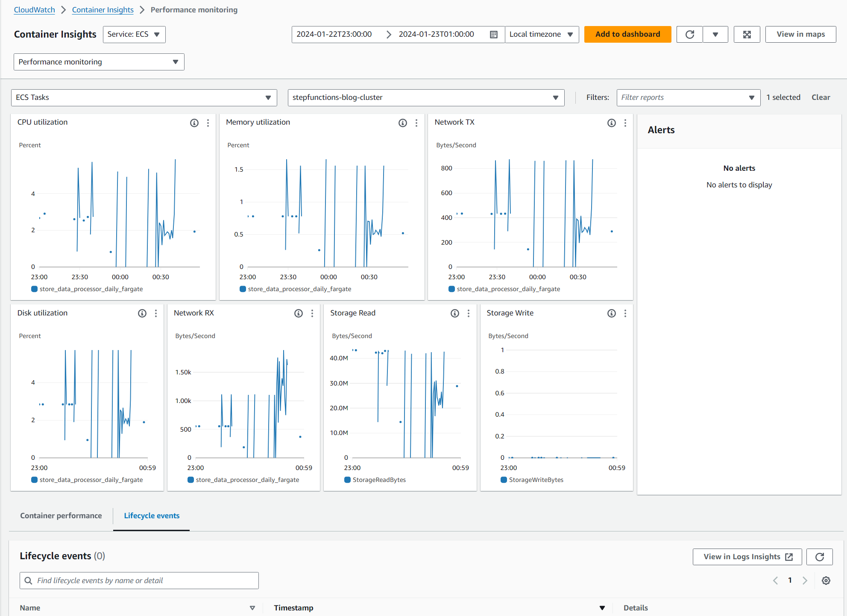Click the refresh icon next to Add to dashboard
Screen dimensions: 847x616
(689, 35)
